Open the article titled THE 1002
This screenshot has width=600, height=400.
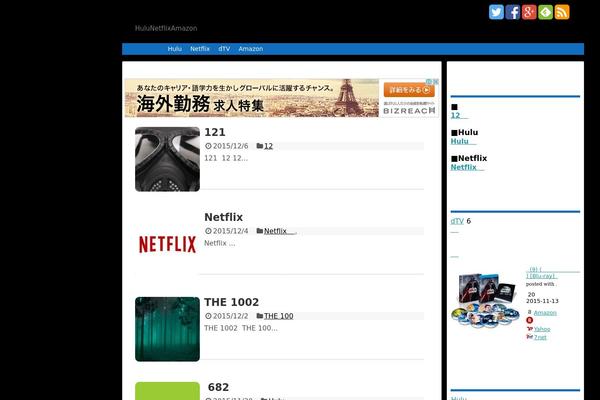[x=232, y=302]
